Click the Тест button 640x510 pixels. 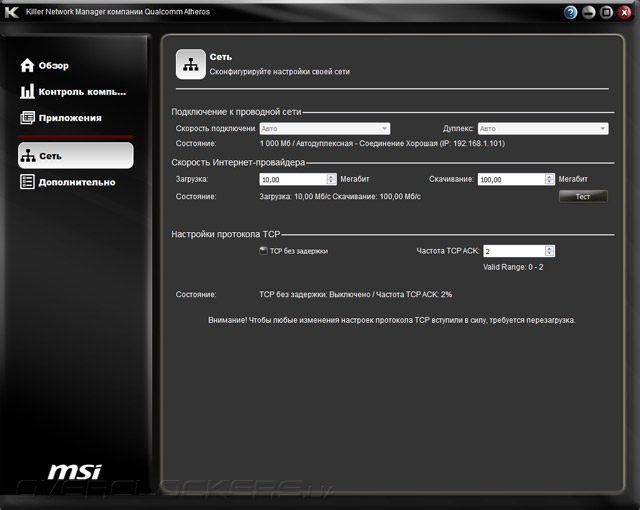pos(583,197)
